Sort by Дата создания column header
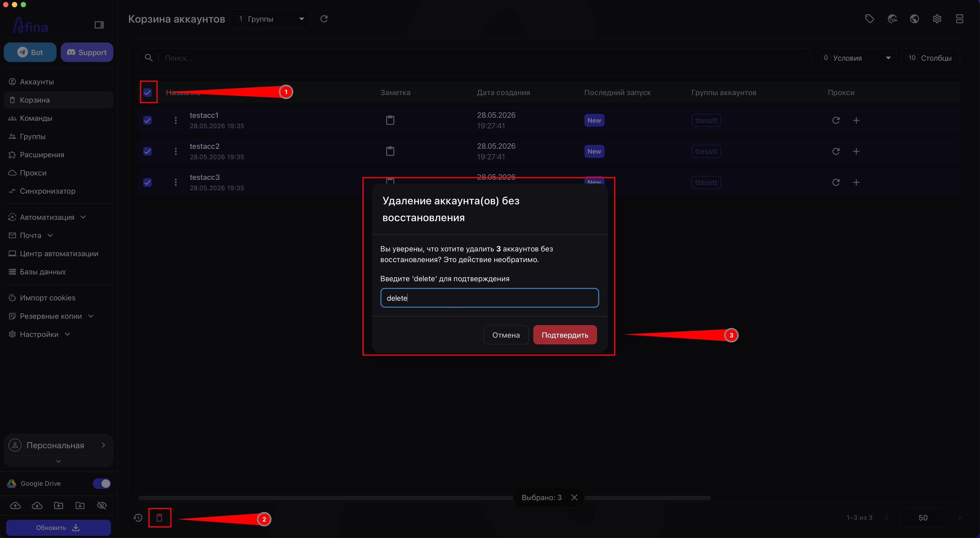Image resolution: width=980 pixels, height=538 pixels. (503, 93)
